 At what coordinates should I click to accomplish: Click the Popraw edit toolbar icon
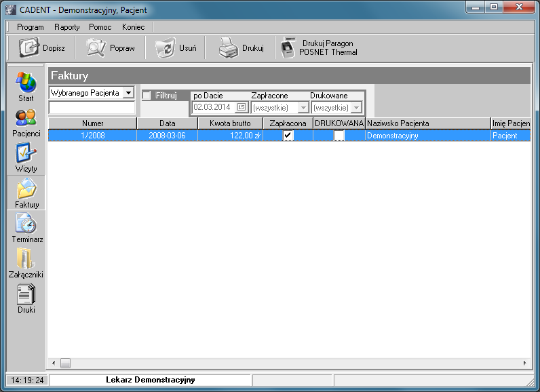96,47
